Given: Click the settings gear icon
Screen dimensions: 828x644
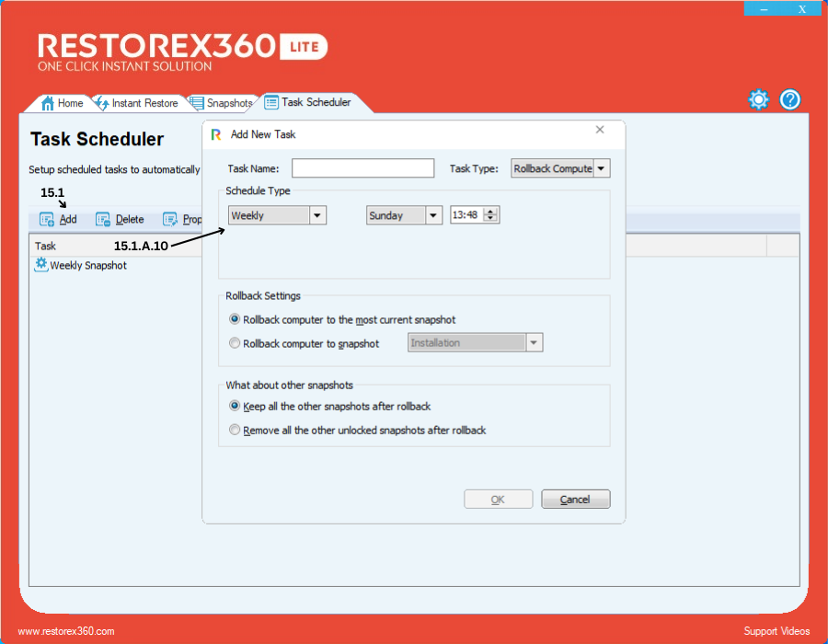Looking at the screenshot, I should (x=758, y=100).
